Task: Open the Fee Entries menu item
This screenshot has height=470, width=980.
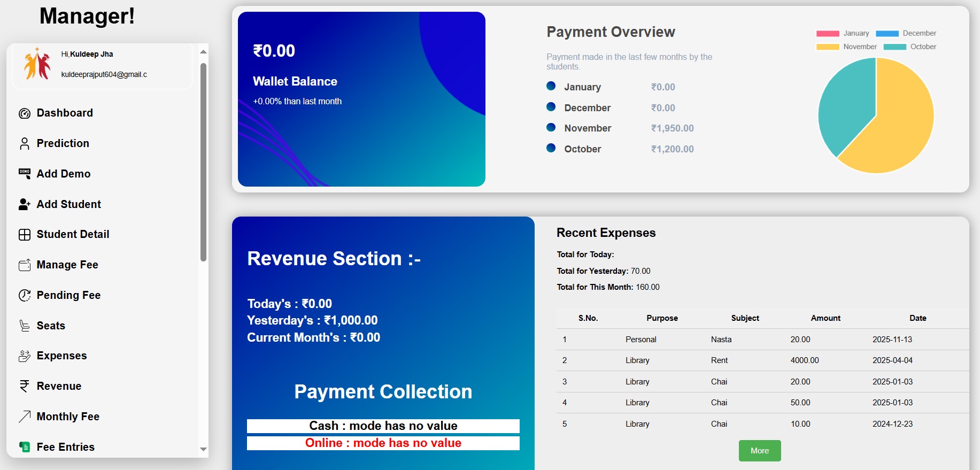Action: pyautogui.click(x=65, y=447)
